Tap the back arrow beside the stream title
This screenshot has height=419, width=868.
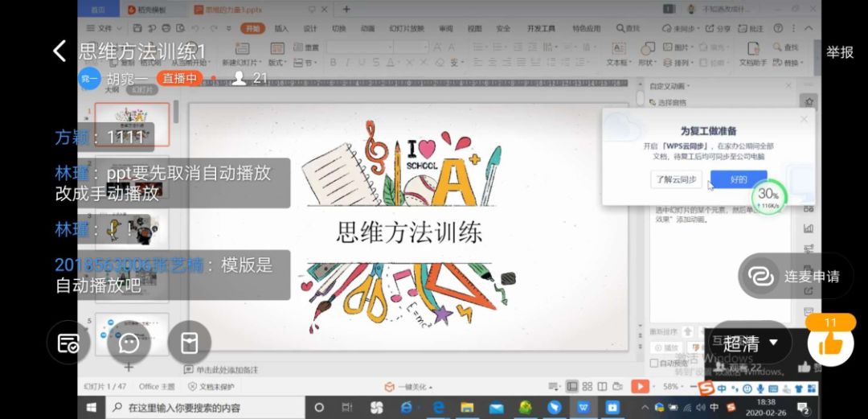point(59,51)
